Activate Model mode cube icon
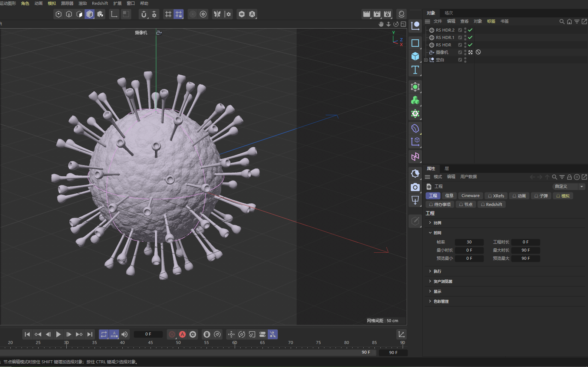 pos(90,14)
